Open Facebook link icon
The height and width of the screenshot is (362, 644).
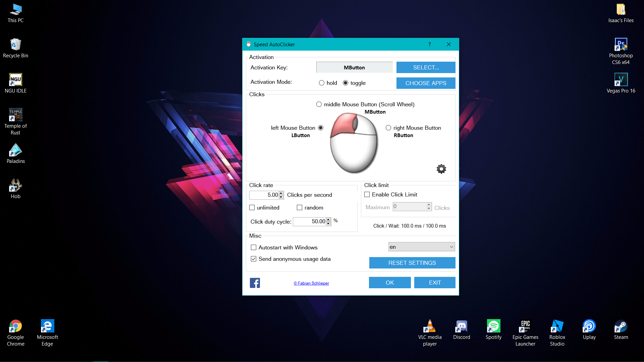pyautogui.click(x=254, y=283)
